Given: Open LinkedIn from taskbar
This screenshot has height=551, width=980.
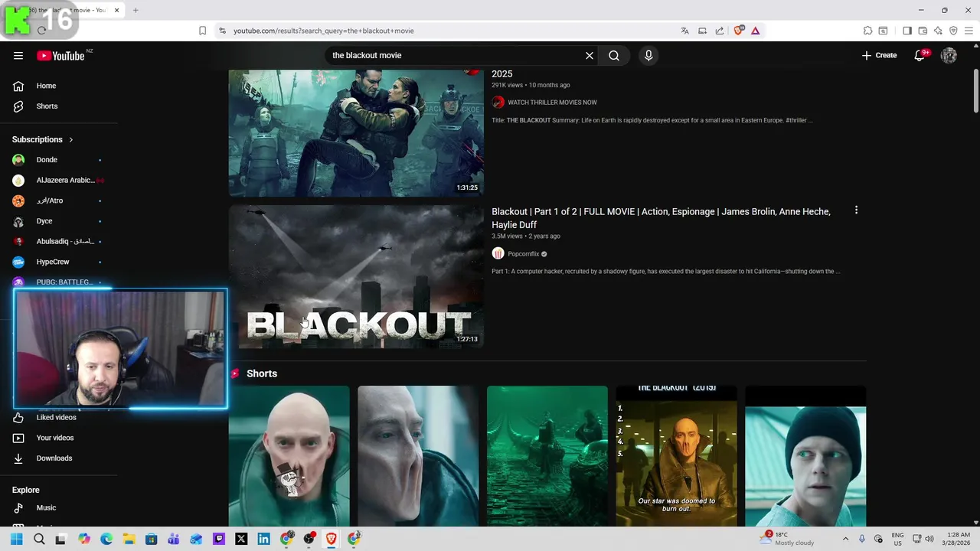Looking at the screenshot, I should tap(263, 539).
